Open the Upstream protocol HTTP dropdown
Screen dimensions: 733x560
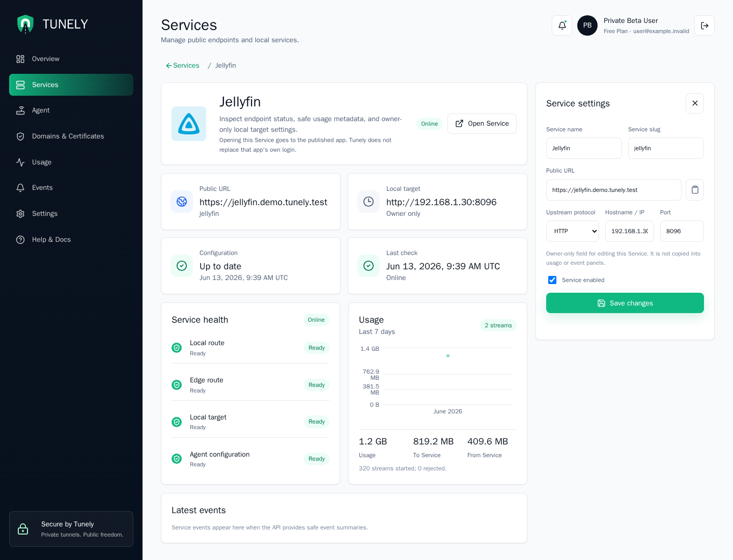click(x=573, y=231)
